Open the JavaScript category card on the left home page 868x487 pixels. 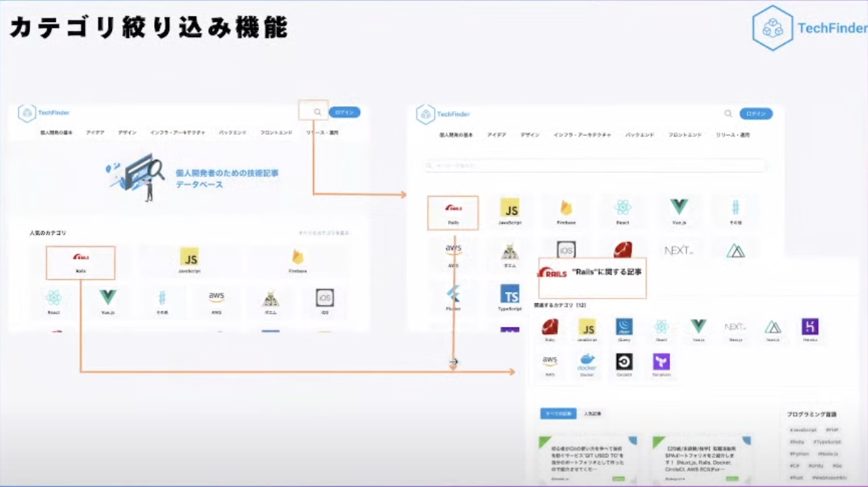(189, 260)
